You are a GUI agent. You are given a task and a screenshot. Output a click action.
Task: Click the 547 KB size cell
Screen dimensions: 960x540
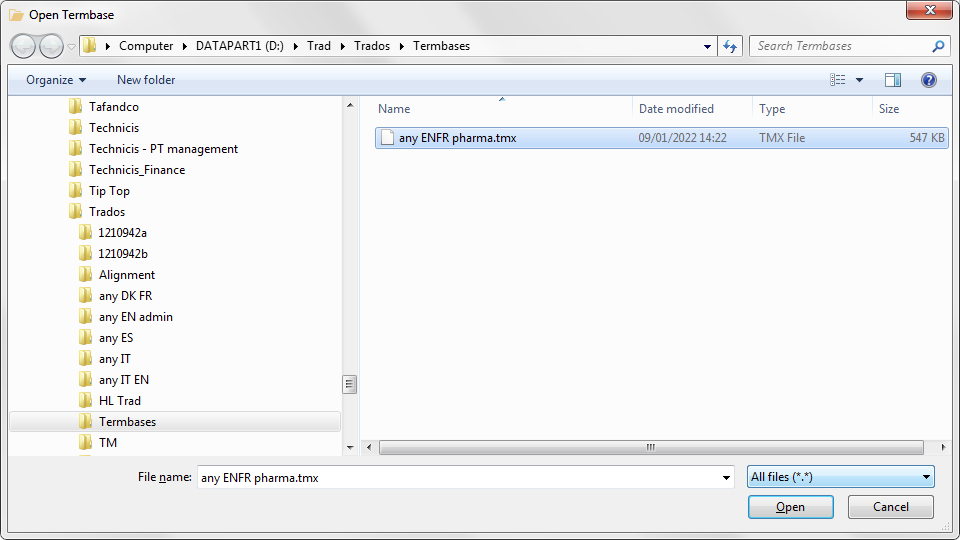coord(926,138)
